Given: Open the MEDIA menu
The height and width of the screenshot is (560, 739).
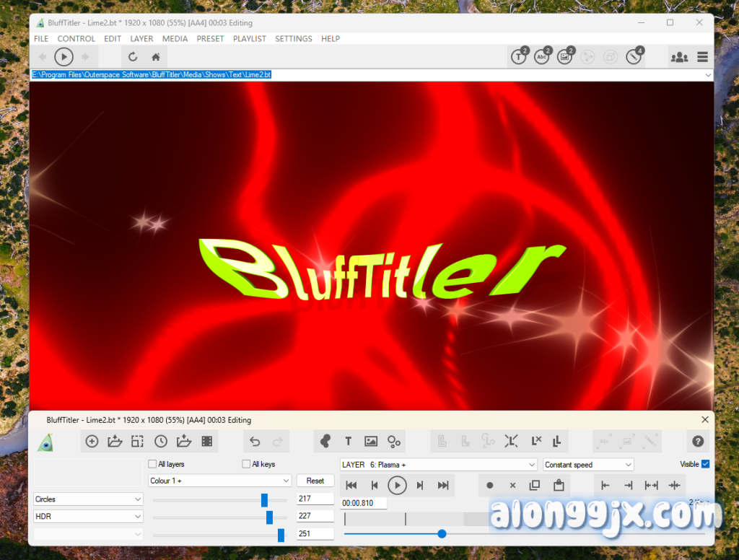Looking at the screenshot, I should pos(175,39).
